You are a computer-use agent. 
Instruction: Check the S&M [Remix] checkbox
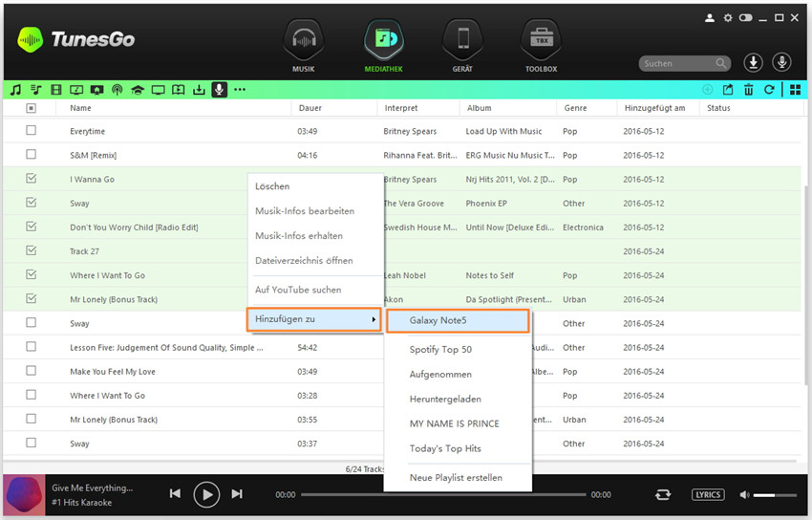[x=32, y=154]
